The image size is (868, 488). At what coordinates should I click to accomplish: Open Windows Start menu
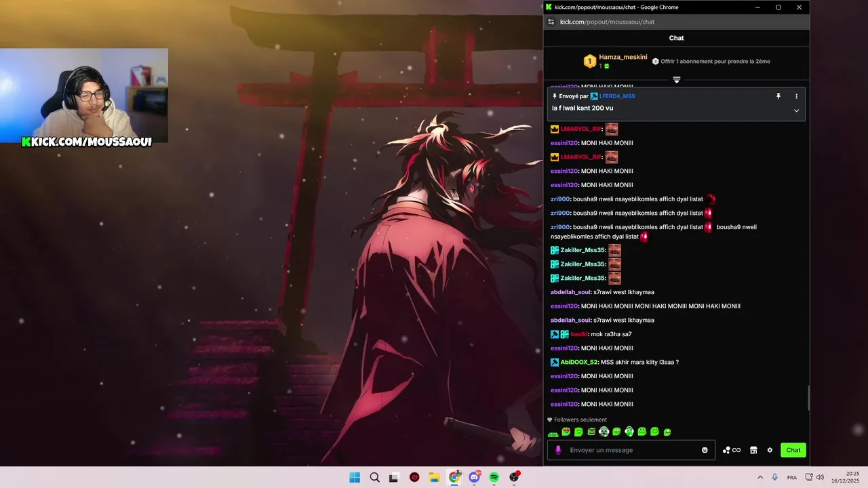[x=355, y=477]
